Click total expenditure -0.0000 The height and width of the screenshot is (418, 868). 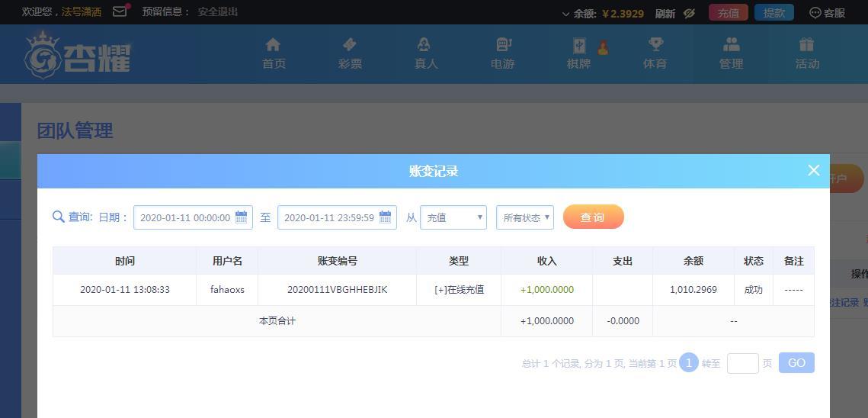tap(623, 321)
